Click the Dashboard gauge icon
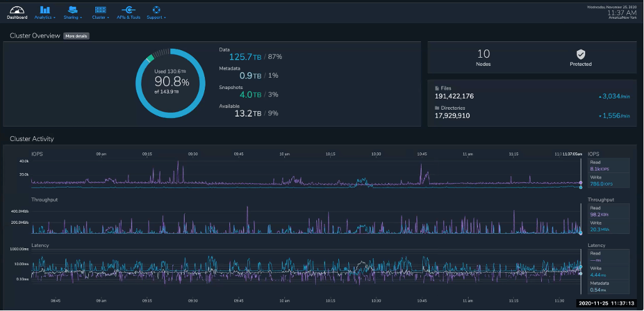The height and width of the screenshot is (311, 644). pyautogui.click(x=17, y=9)
